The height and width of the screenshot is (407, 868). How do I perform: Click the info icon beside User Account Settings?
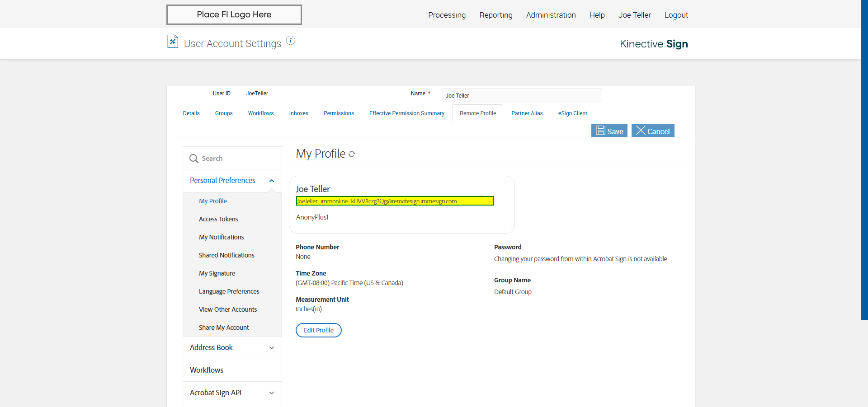tap(291, 41)
